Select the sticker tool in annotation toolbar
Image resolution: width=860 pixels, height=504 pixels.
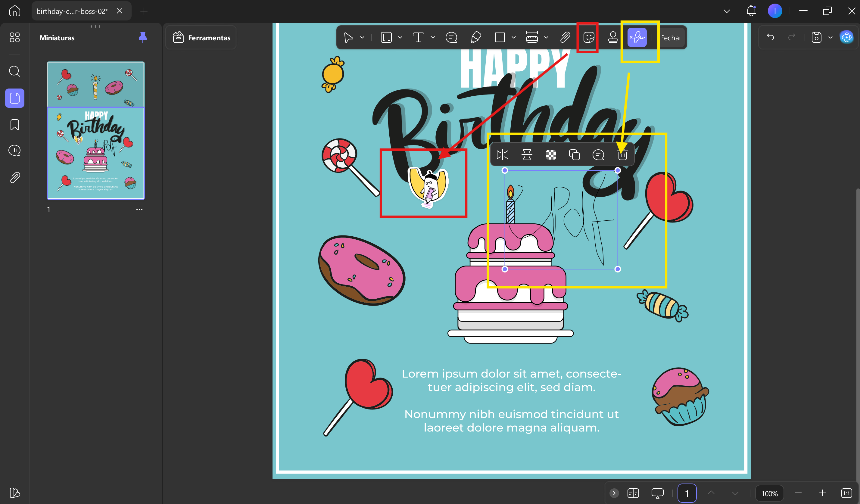click(589, 38)
